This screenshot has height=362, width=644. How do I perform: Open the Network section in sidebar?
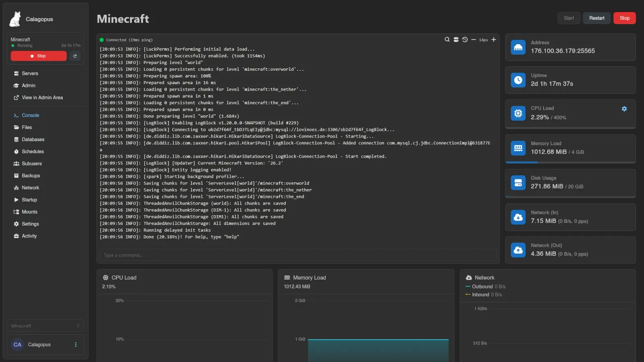[x=45, y=188]
